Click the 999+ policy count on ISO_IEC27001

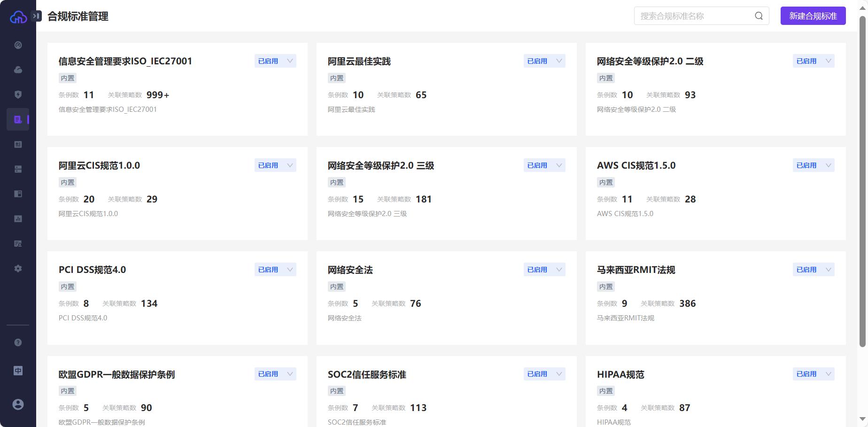158,95
